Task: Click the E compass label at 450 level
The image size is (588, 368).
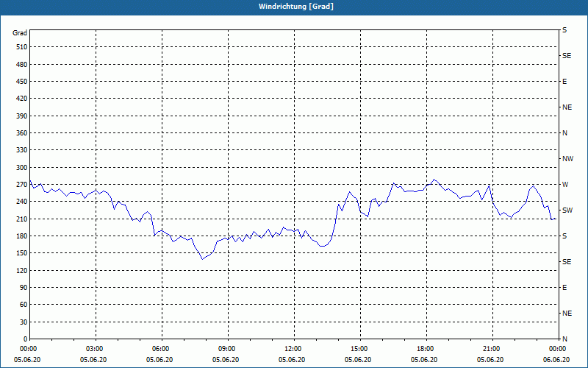Action: tap(564, 82)
